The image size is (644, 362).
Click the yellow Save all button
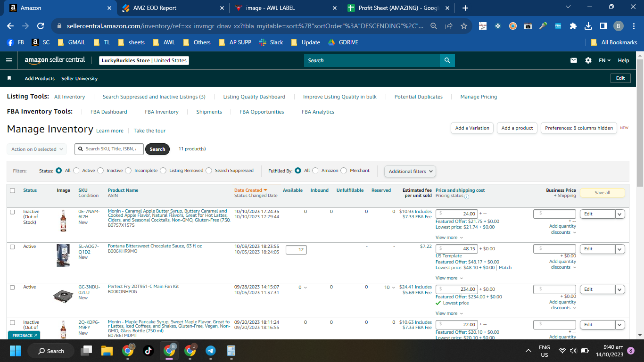tap(603, 193)
